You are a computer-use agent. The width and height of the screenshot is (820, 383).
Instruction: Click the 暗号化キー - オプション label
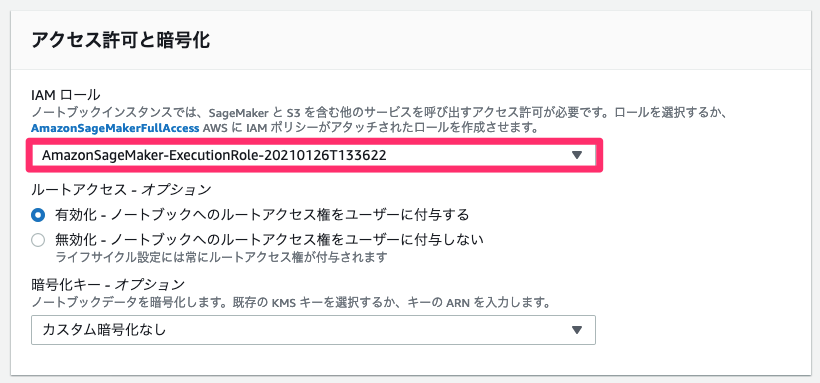pos(108,285)
